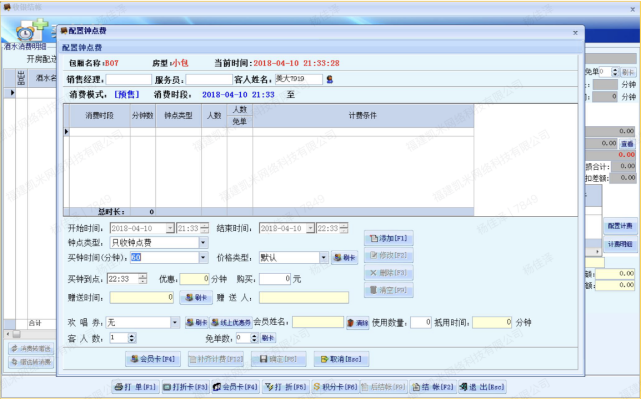Screen dimensions: 641x399
Task: Adjust the 免单 spinner in the background window
Action: coord(615,72)
